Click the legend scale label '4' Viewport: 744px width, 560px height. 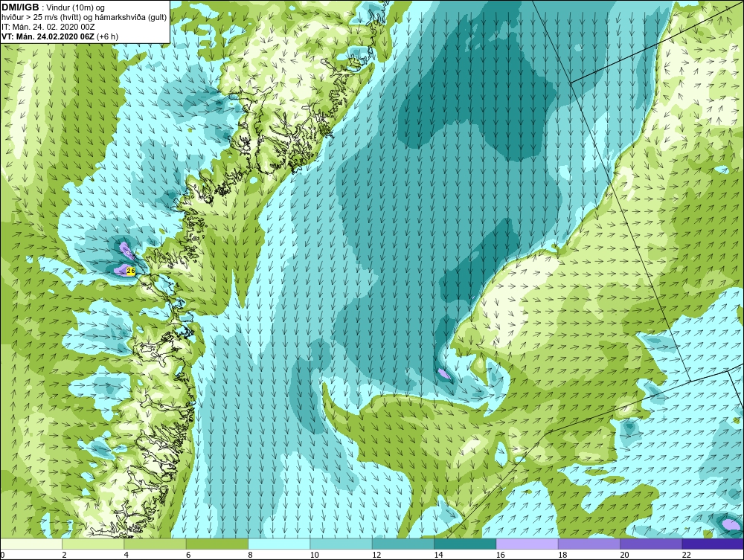(x=126, y=556)
